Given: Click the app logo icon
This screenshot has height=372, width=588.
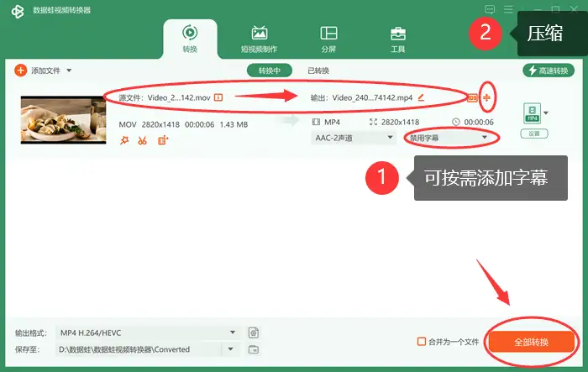Looking at the screenshot, I should pyautogui.click(x=18, y=11).
